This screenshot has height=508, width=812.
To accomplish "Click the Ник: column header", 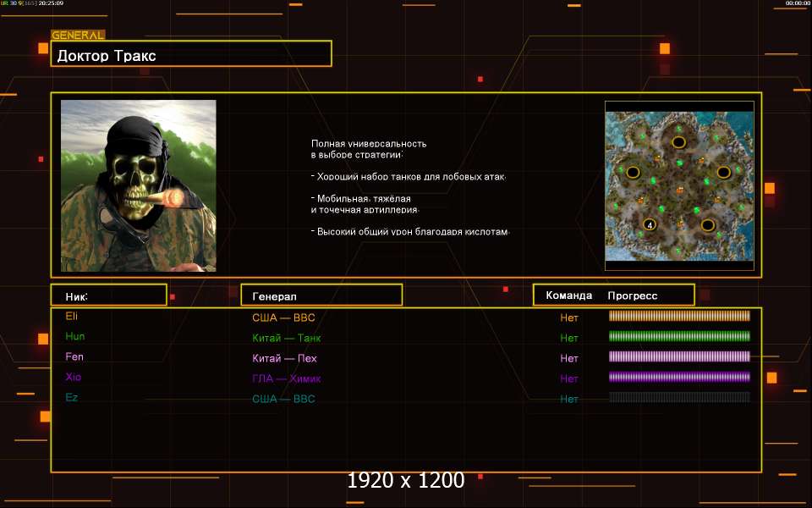I will point(109,295).
